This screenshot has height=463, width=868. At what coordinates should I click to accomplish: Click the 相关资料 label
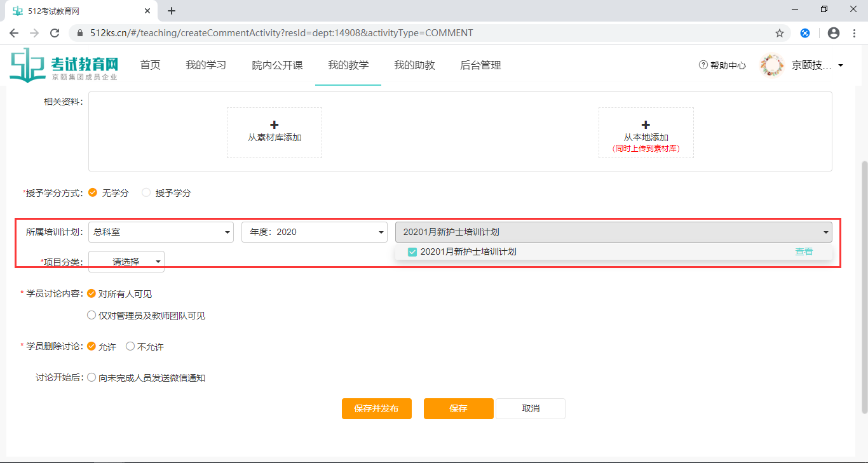pyautogui.click(x=64, y=102)
